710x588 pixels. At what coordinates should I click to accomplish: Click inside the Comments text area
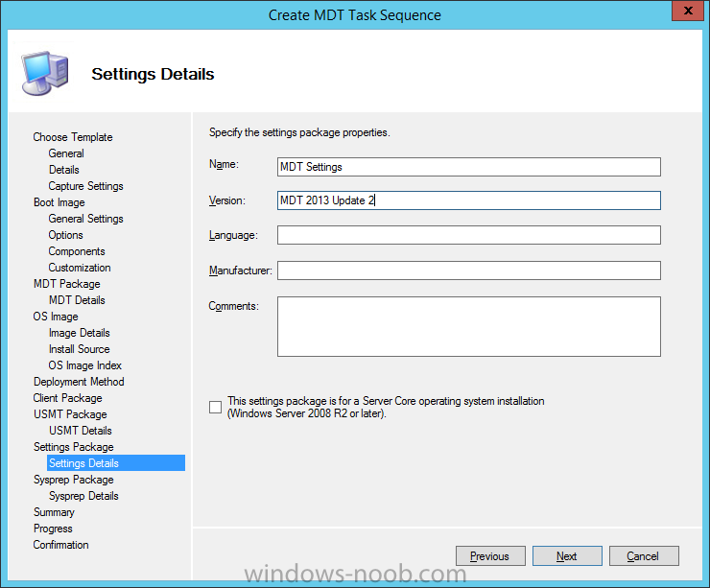click(x=468, y=326)
